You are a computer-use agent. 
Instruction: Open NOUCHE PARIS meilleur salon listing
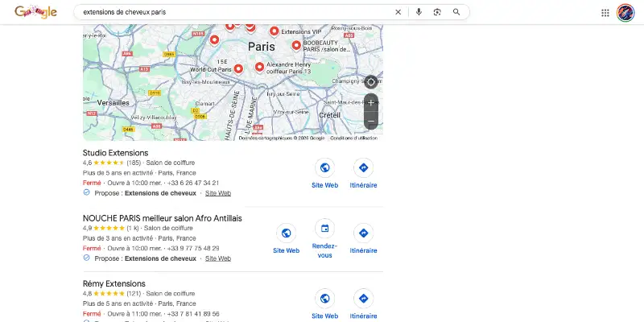click(163, 218)
